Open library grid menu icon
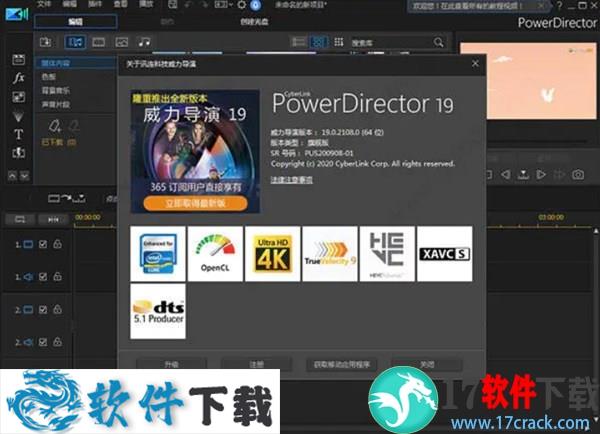The image size is (600, 434). tap(338, 42)
